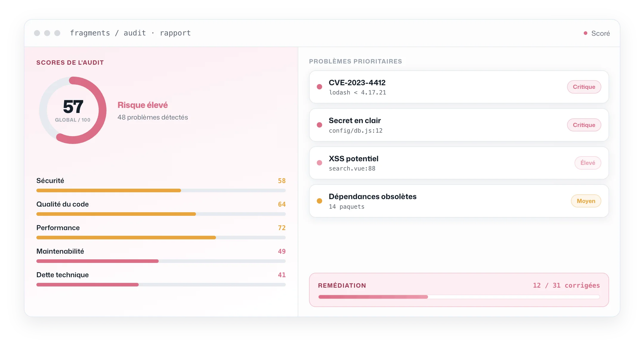Click the red dot beside CVE-2023-4412
Image resolution: width=644 pixels, height=341 pixels.
319,87
